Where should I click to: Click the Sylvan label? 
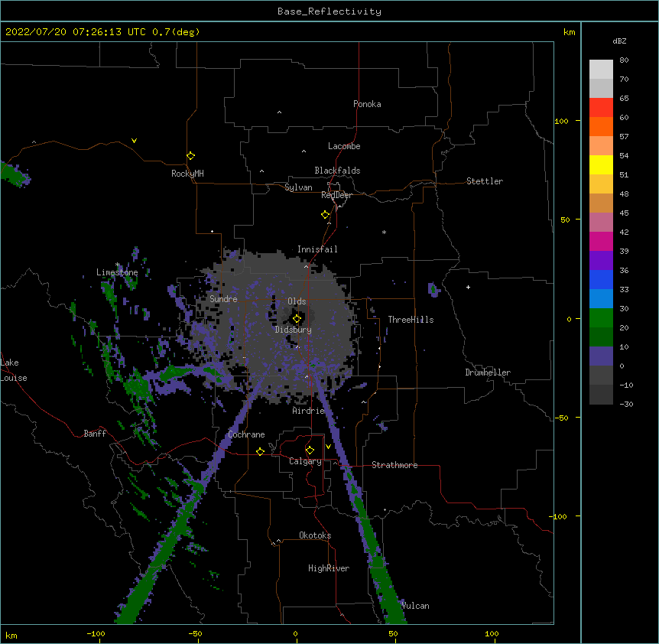pyautogui.click(x=298, y=187)
